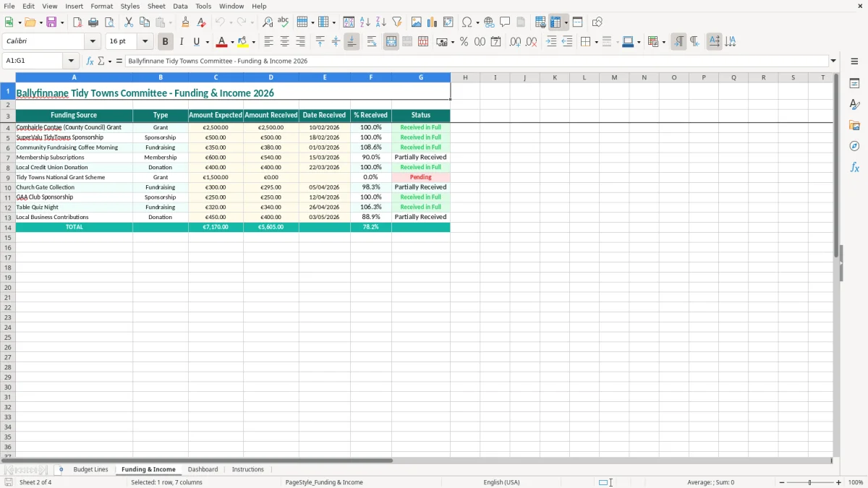Image resolution: width=868 pixels, height=488 pixels.
Task: Toggle Merge and Center Cells
Action: coord(391,42)
